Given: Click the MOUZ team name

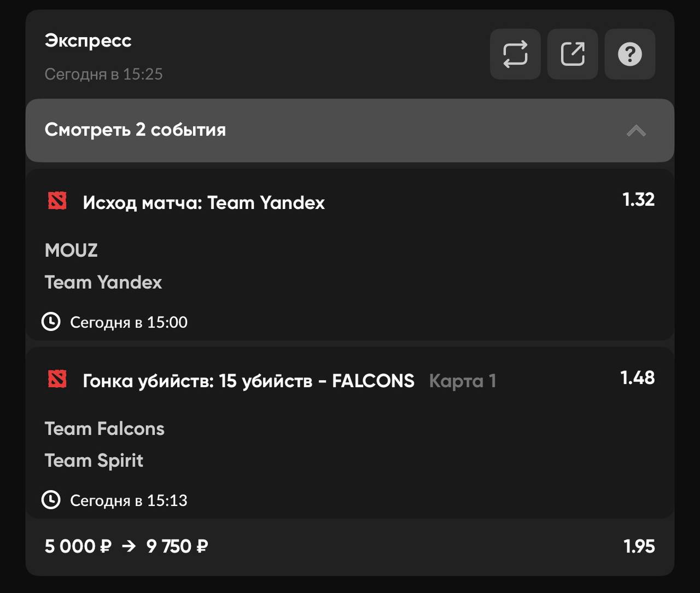Looking at the screenshot, I should (71, 251).
